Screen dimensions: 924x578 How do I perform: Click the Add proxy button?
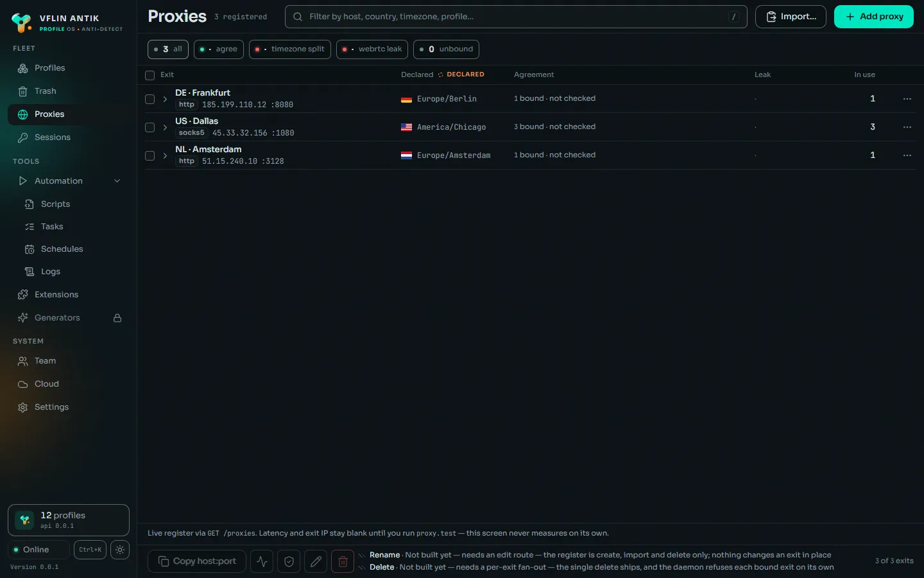point(874,17)
